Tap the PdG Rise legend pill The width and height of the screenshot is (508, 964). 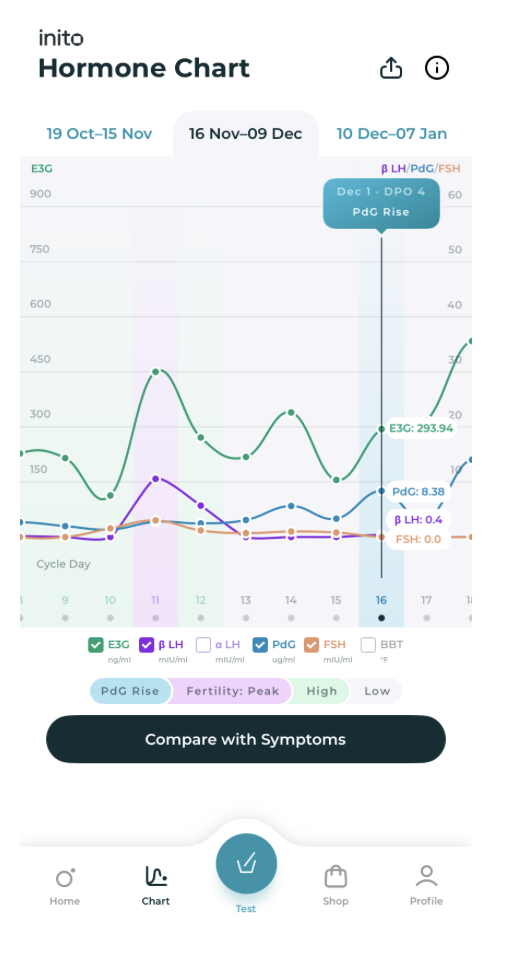130,691
